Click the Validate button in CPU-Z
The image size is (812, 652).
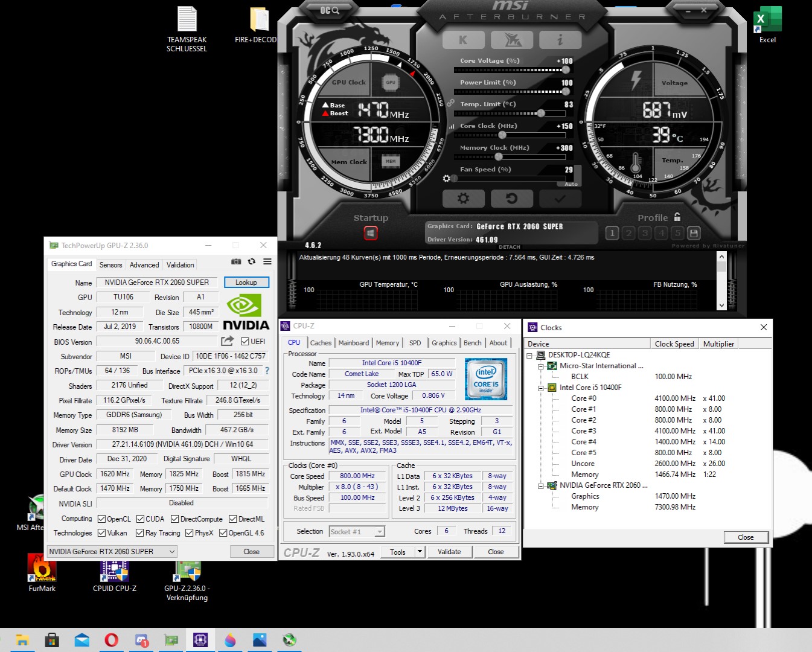point(449,552)
